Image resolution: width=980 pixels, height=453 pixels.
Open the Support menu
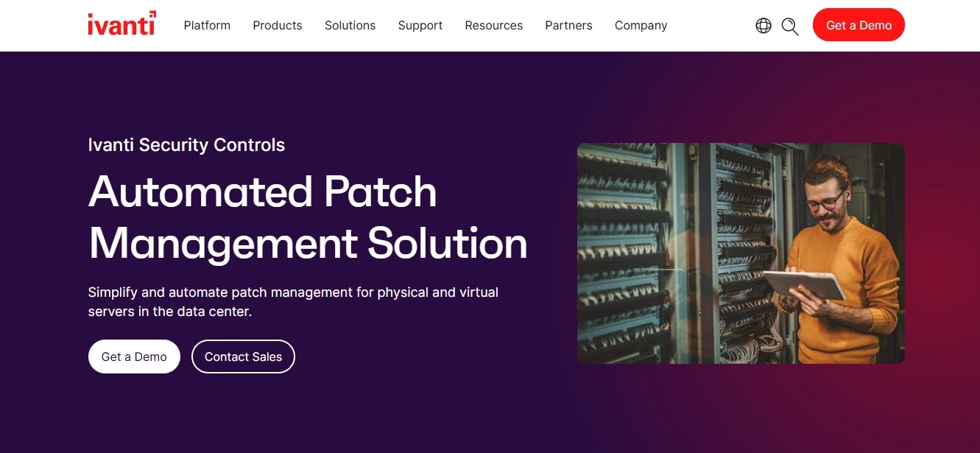420,25
